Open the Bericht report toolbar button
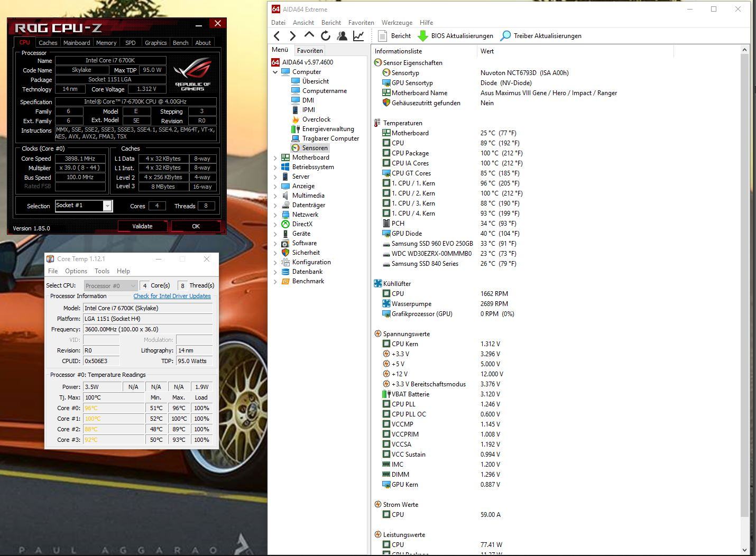Image resolution: width=756 pixels, height=556 pixels. pyautogui.click(x=394, y=36)
